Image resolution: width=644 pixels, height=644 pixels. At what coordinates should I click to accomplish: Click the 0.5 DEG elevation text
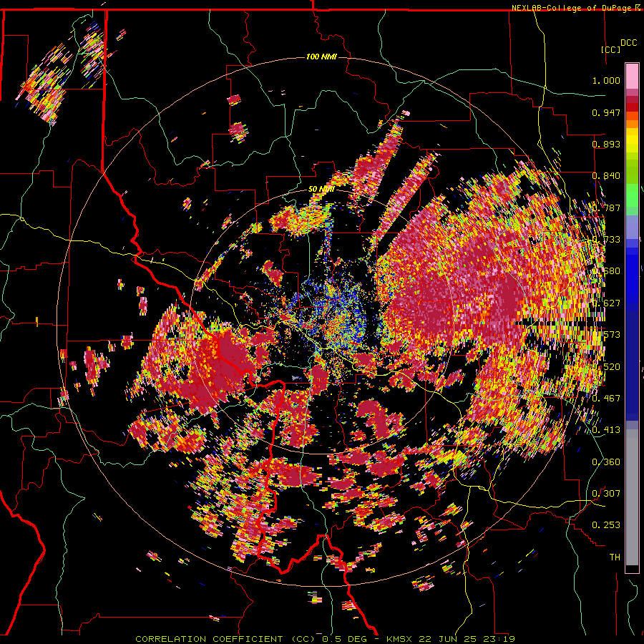pos(344,639)
